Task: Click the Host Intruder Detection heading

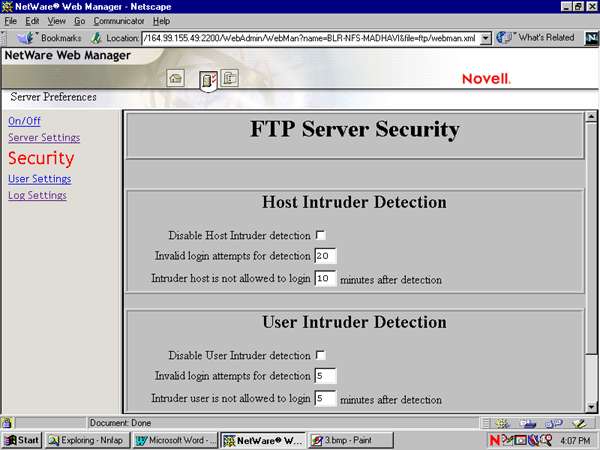Action: 354,202
